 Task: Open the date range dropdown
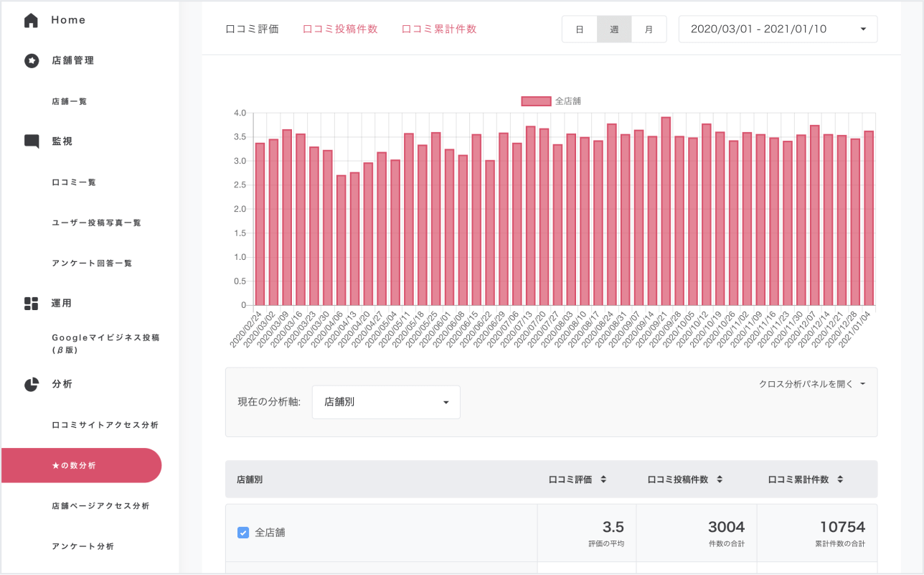[778, 29]
